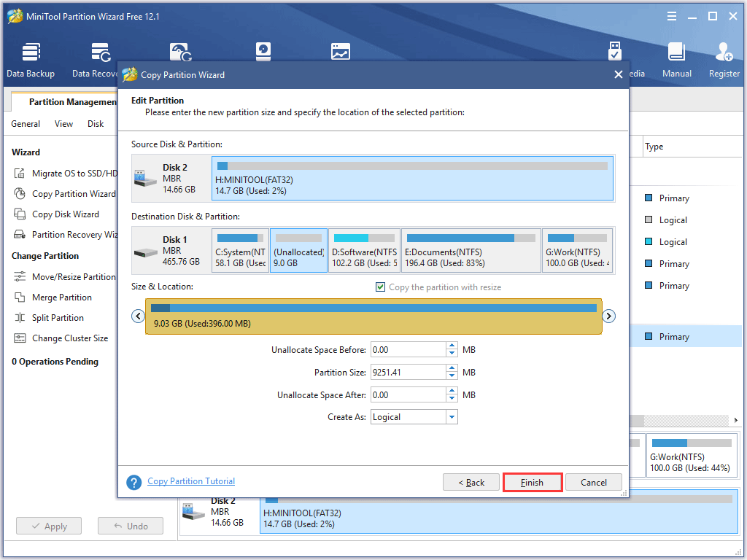Select the H:MINITOOL(FAT32) source partition
The width and height of the screenshot is (747, 560).
click(x=413, y=179)
